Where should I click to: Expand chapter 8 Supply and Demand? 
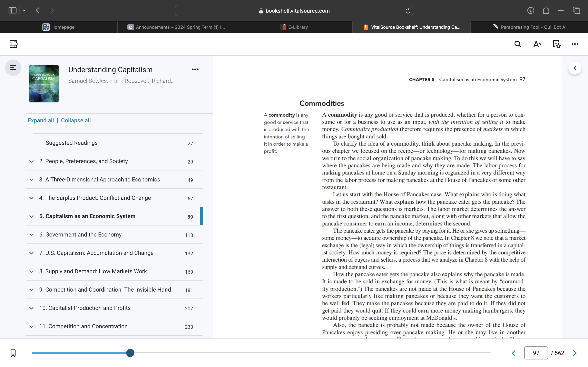(31, 271)
